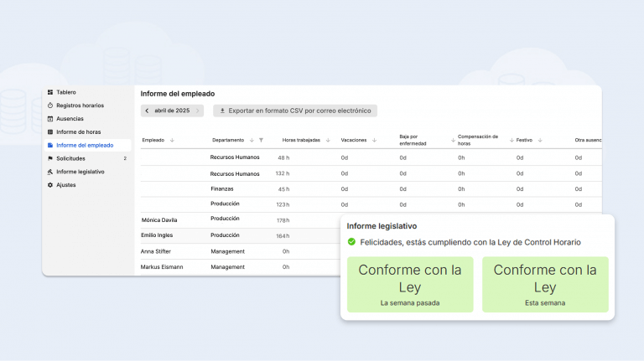Export report as CSV by email
This screenshot has height=361, width=644.
[x=295, y=111]
